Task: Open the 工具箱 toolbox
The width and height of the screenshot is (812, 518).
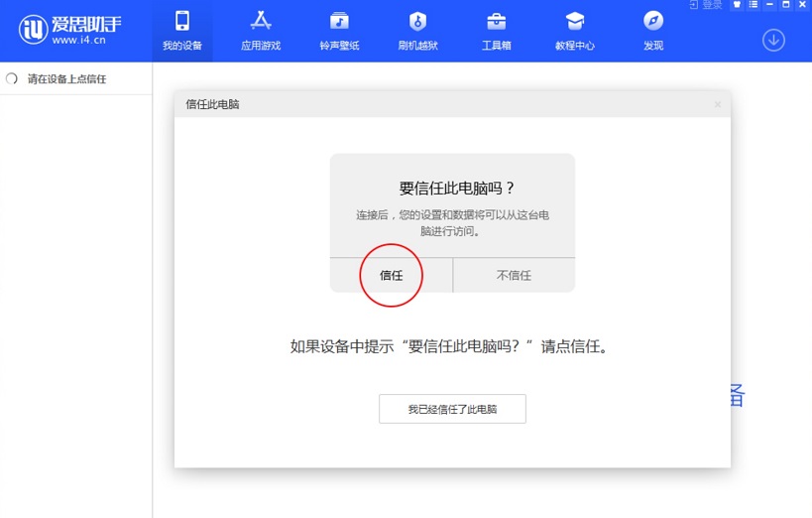Action: tap(496, 31)
